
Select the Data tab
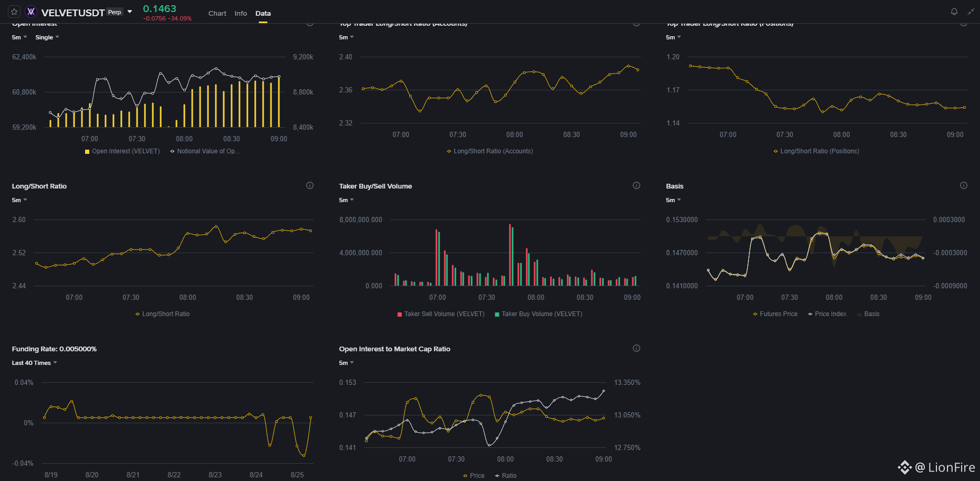click(263, 13)
